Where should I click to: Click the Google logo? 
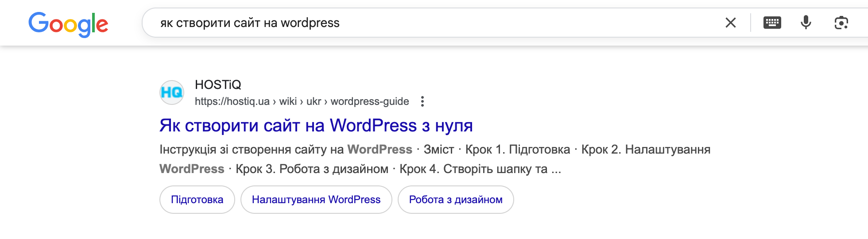tap(68, 24)
